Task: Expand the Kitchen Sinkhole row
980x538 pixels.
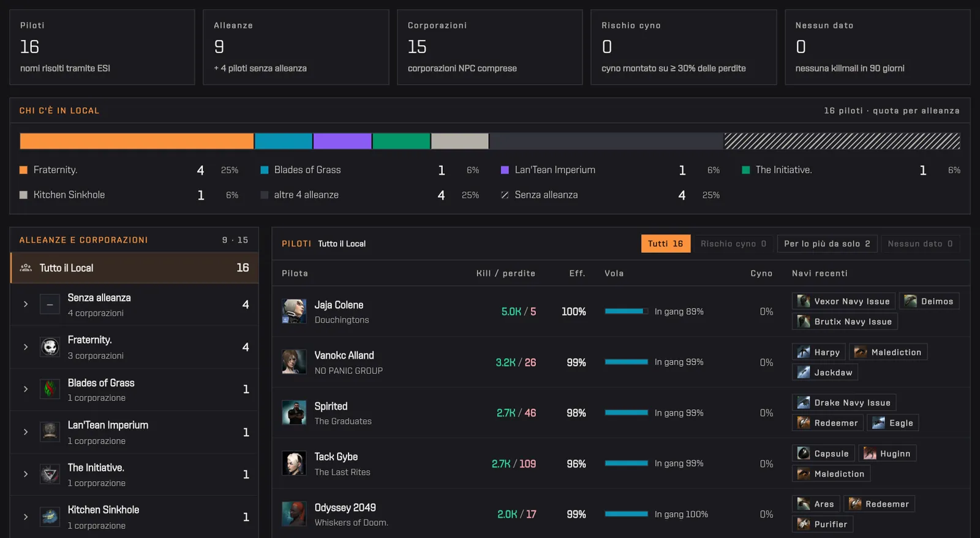Action: coord(26,517)
